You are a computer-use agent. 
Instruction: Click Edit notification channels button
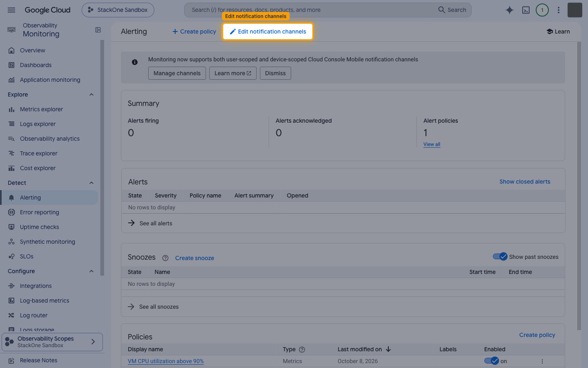[268, 31]
